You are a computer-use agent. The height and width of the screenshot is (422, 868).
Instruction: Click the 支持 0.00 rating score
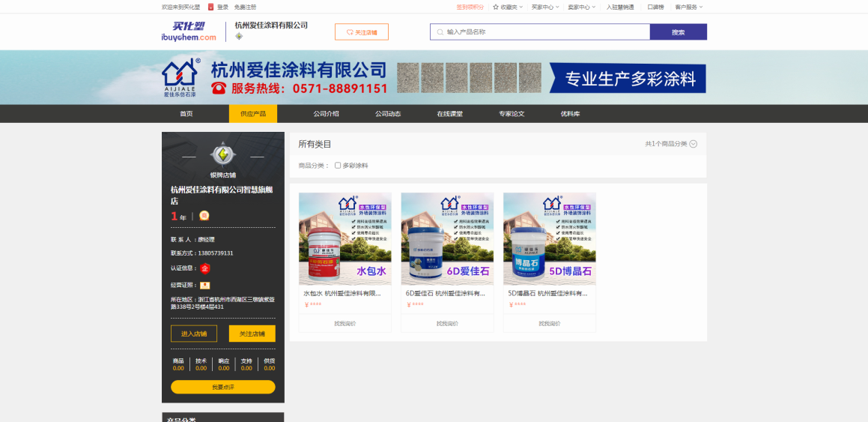tap(246, 364)
